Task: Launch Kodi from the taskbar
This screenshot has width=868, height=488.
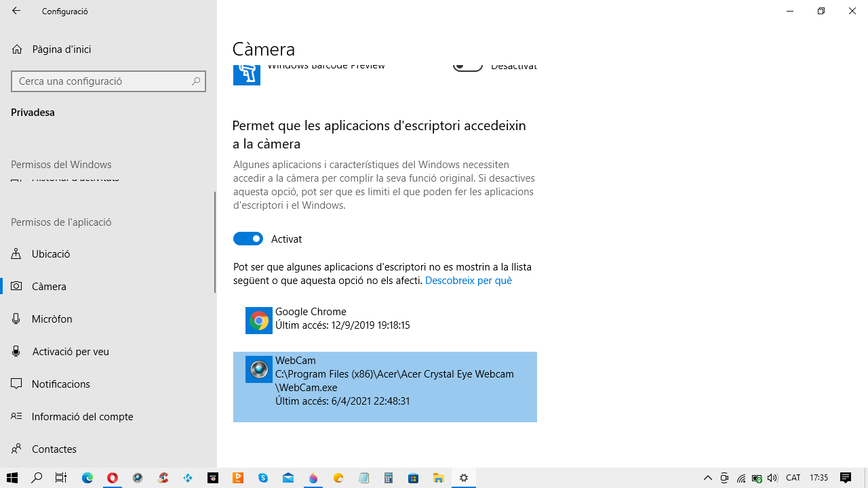Action: (x=188, y=478)
